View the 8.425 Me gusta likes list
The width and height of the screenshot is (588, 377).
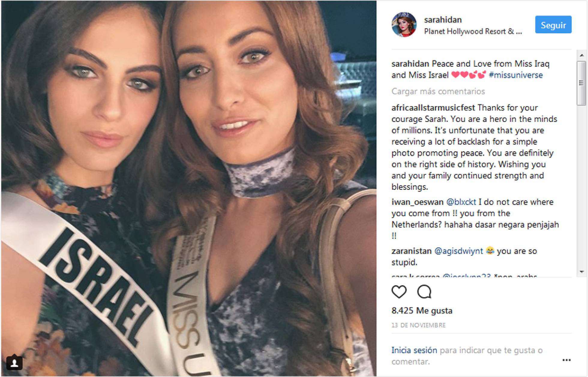pyautogui.click(x=422, y=310)
